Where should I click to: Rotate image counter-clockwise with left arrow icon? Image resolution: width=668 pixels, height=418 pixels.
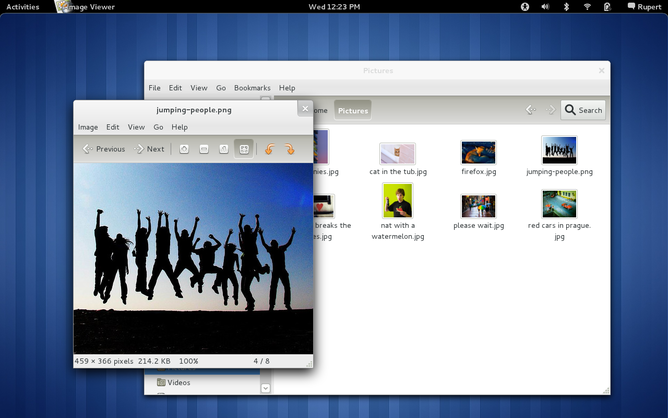[268, 149]
